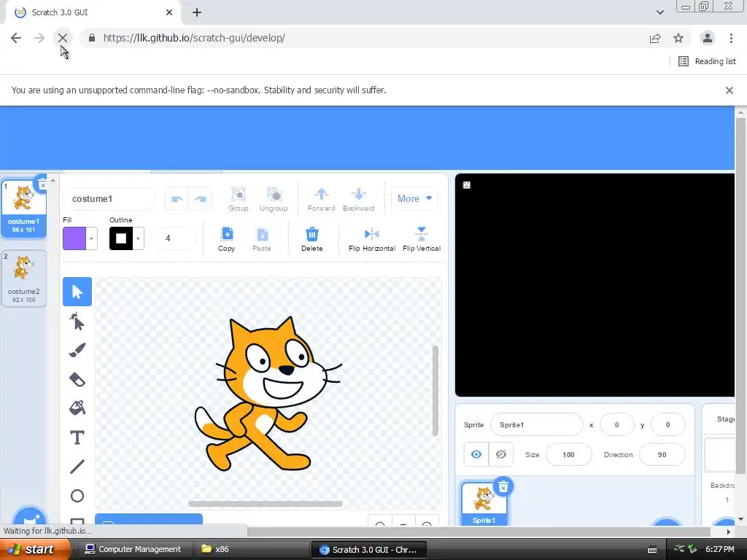
Task: Select the arrow Select tool
Action: 77,292
